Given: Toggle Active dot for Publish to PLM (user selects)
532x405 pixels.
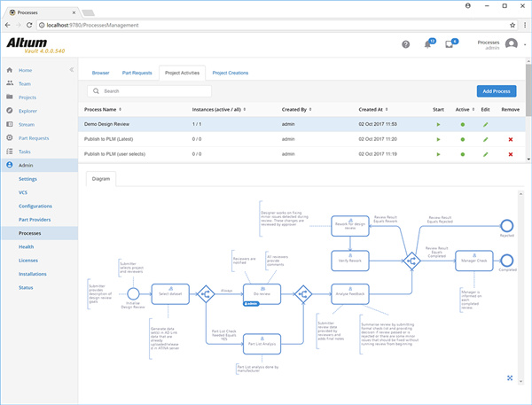Looking at the screenshot, I should [x=462, y=154].
